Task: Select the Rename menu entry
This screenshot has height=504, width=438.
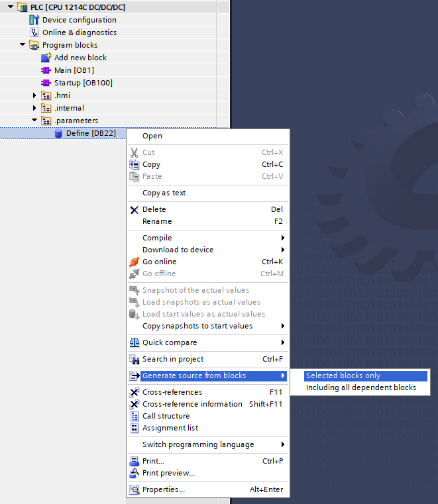Action: [x=208, y=221]
